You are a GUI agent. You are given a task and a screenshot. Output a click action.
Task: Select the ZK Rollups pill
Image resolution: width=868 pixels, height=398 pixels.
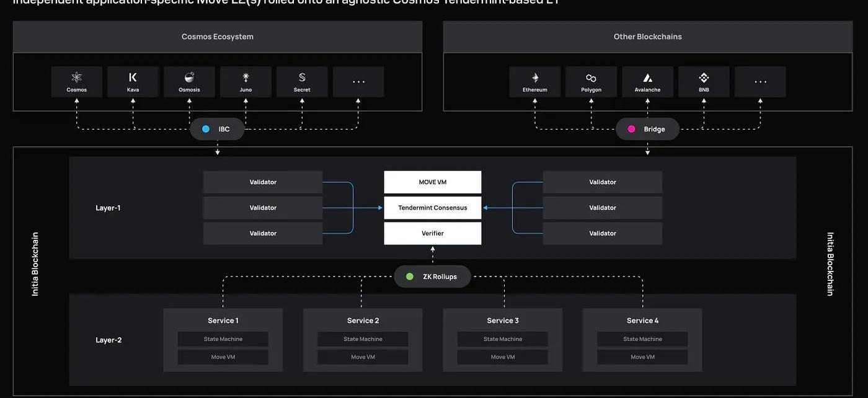[432, 276]
